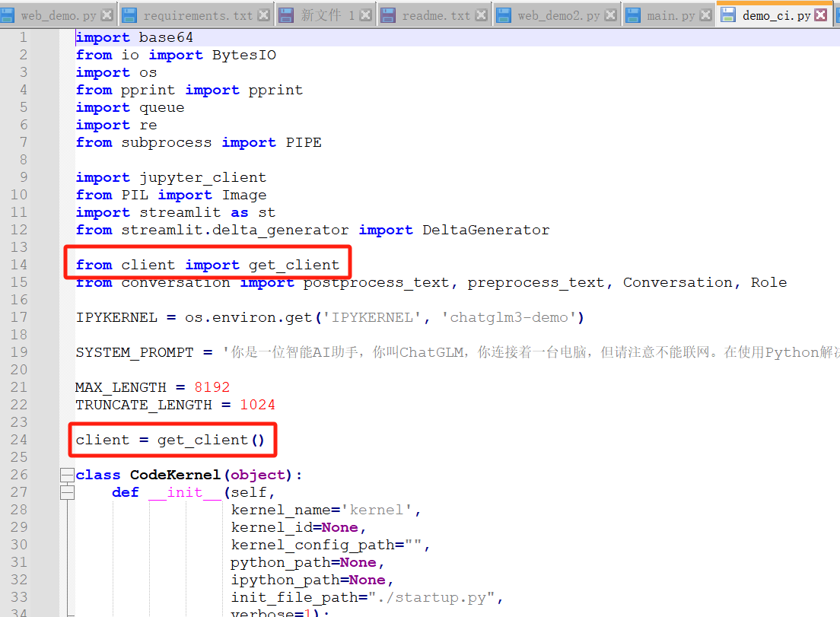The image size is (840, 617).
Task: Close the requirements.txt tab
Action: [x=263, y=15]
